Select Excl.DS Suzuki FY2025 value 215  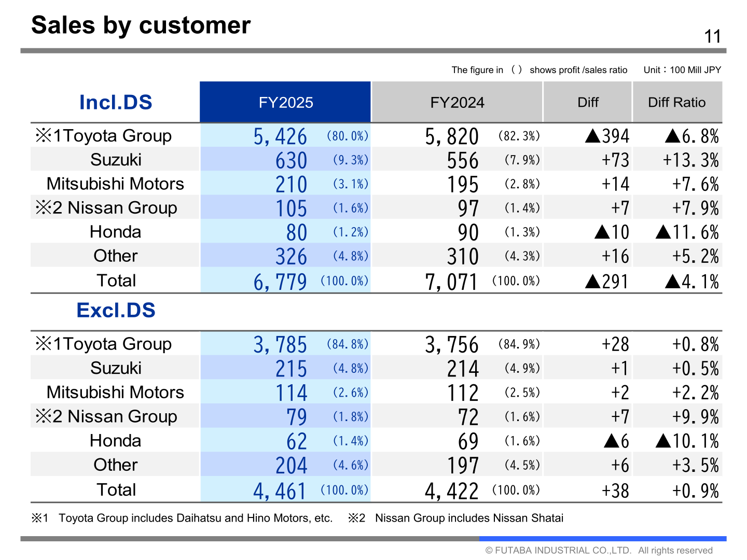click(x=291, y=369)
